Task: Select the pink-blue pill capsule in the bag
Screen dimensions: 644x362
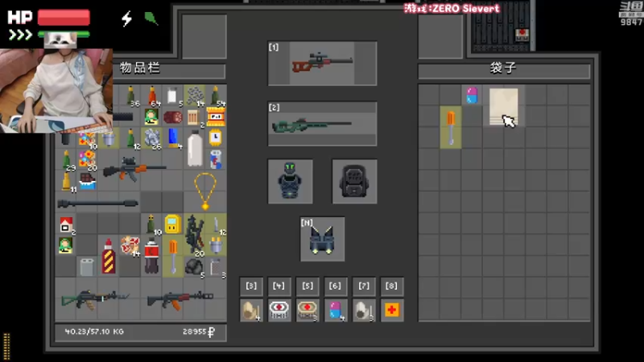Action: tap(472, 95)
